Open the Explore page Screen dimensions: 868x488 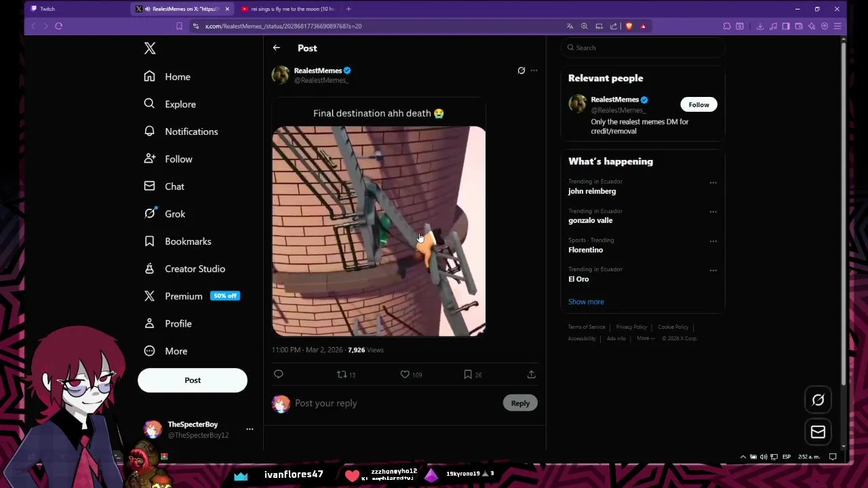point(170,104)
